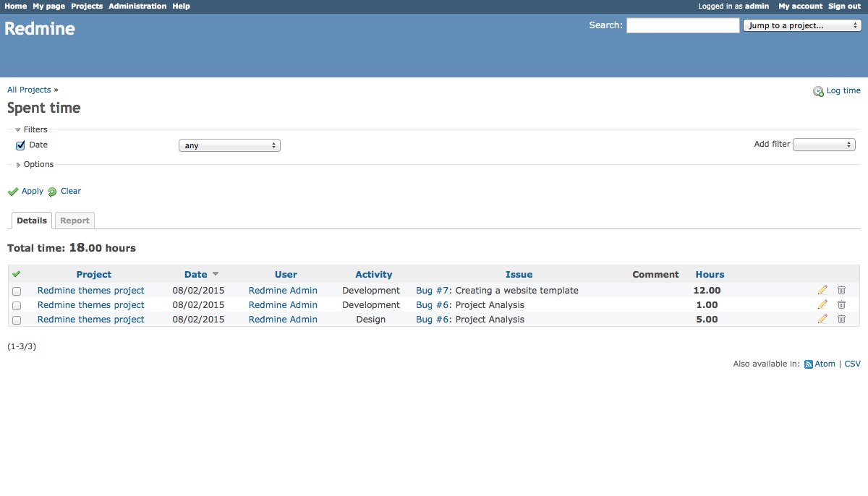
Task: Click the '(1-3/3)' pagination text
Action: click(x=22, y=346)
